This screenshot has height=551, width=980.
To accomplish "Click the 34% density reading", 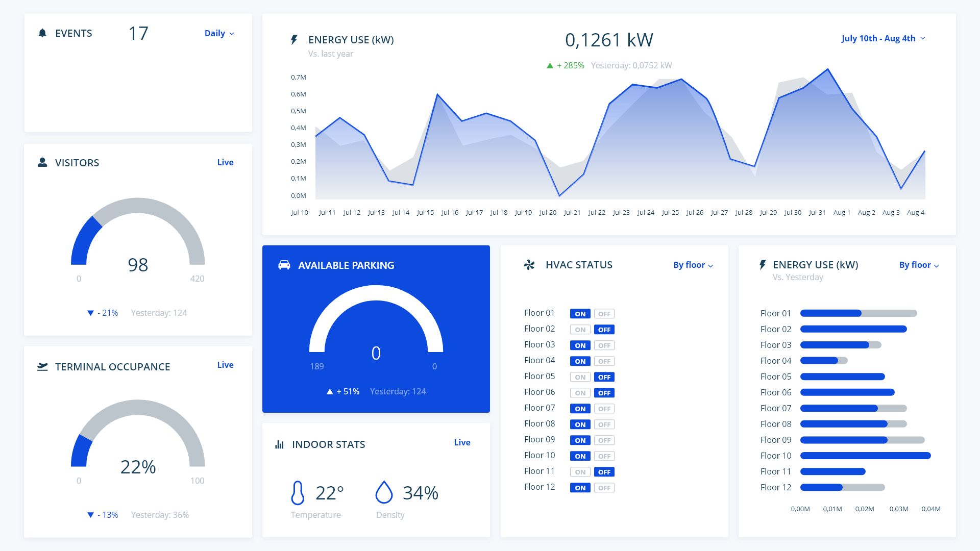I will click(x=421, y=493).
